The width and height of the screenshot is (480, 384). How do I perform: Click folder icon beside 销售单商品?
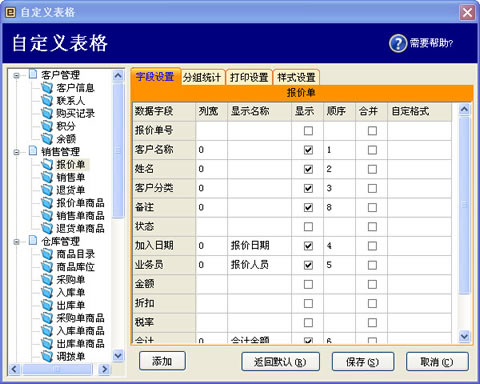click(47, 215)
